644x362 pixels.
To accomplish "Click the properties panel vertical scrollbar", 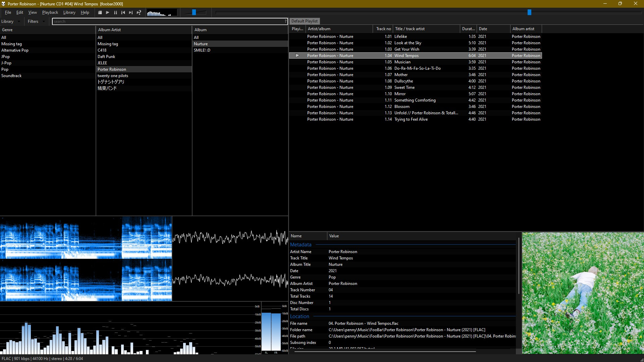I will (519, 266).
